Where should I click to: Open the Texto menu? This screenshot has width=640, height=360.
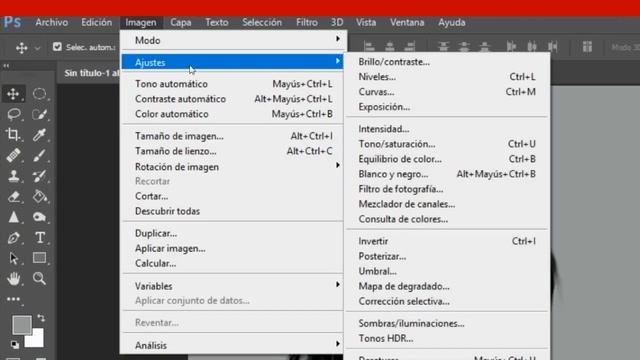217,22
